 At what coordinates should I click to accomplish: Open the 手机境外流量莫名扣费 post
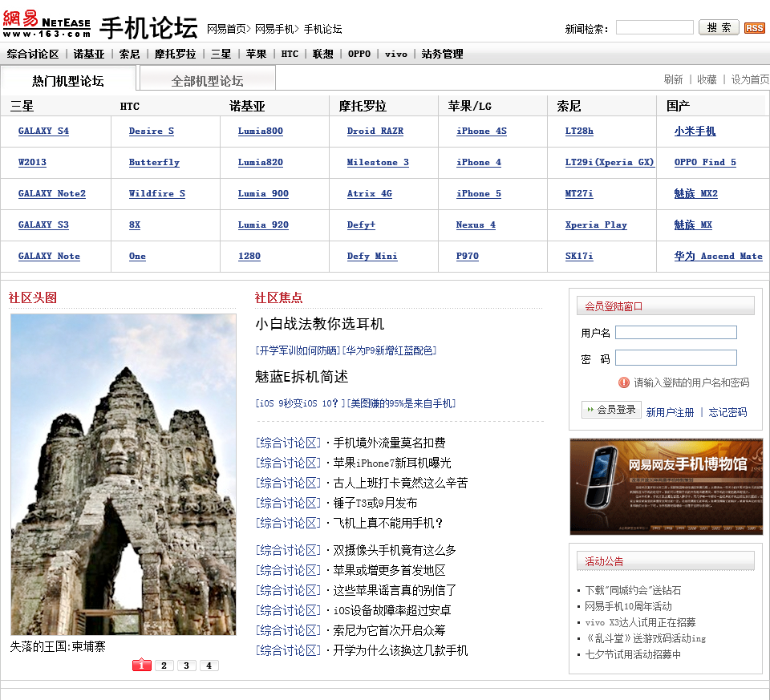tap(390, 443)
